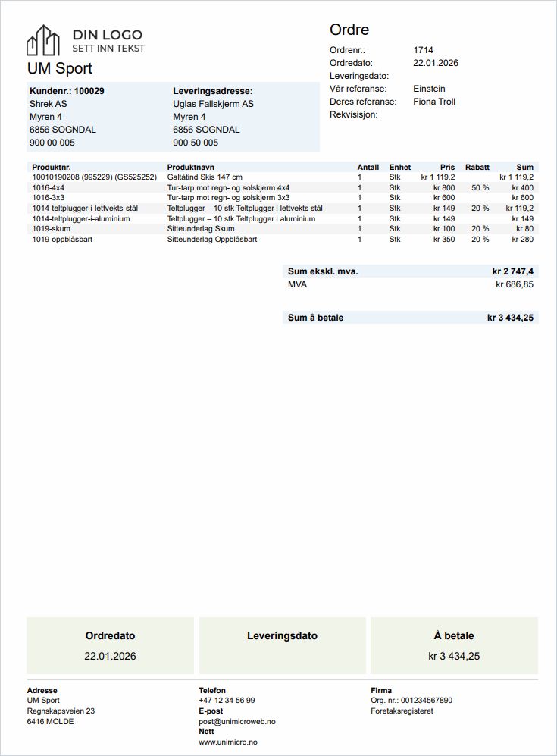
Task: Open the post@unimicroweb.no email link
Action: tap(236, 722)
